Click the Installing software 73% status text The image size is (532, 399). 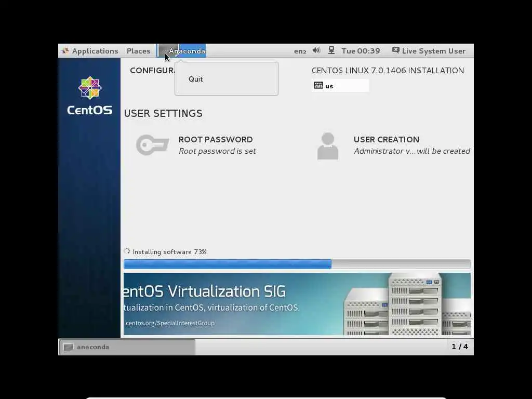(x=170, y=252)
